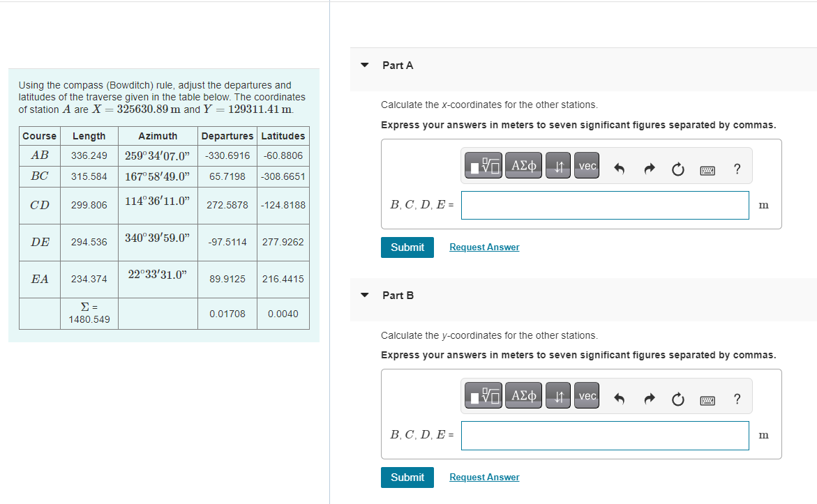Click Request Answer under Part B
This screenshot has width=817, height=504.
pyautogui.click(x=484, y=477)
